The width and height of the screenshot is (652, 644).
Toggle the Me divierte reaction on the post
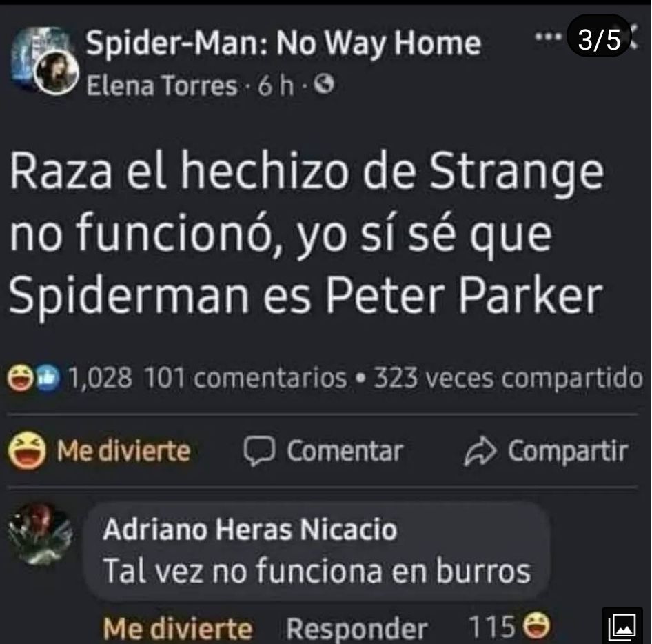(99, 451)
